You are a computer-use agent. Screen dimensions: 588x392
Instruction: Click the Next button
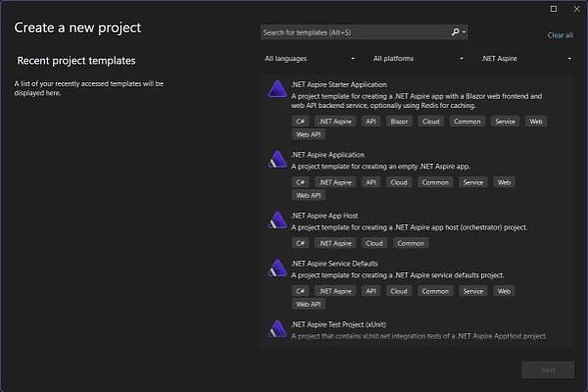point(548,370)
